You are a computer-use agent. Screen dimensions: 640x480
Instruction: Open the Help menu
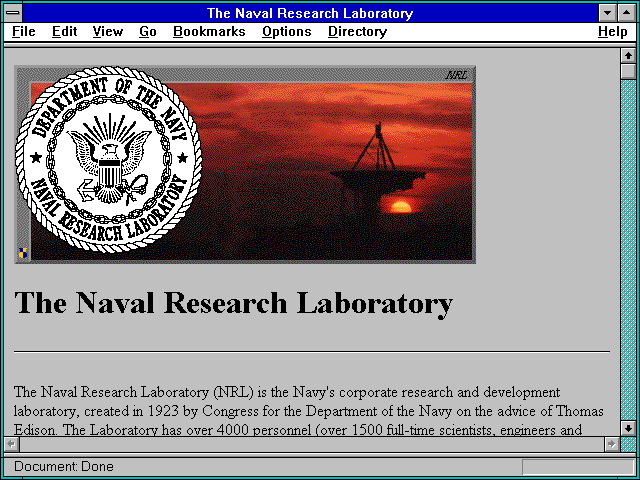coord(612,32)
